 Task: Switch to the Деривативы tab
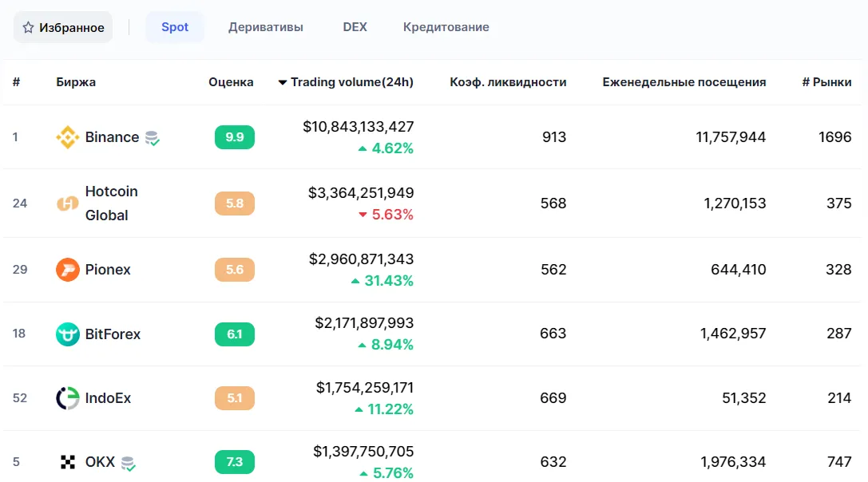[266, 27]
